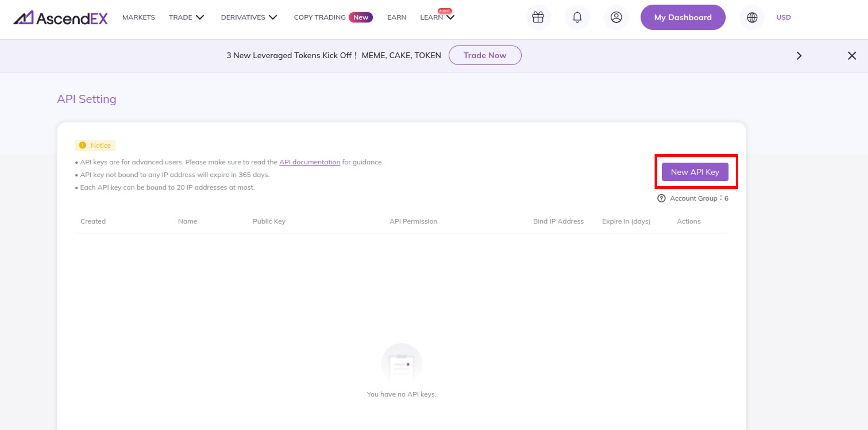Open the MARKETS page
868x430 pixels.
pos(138,17)
